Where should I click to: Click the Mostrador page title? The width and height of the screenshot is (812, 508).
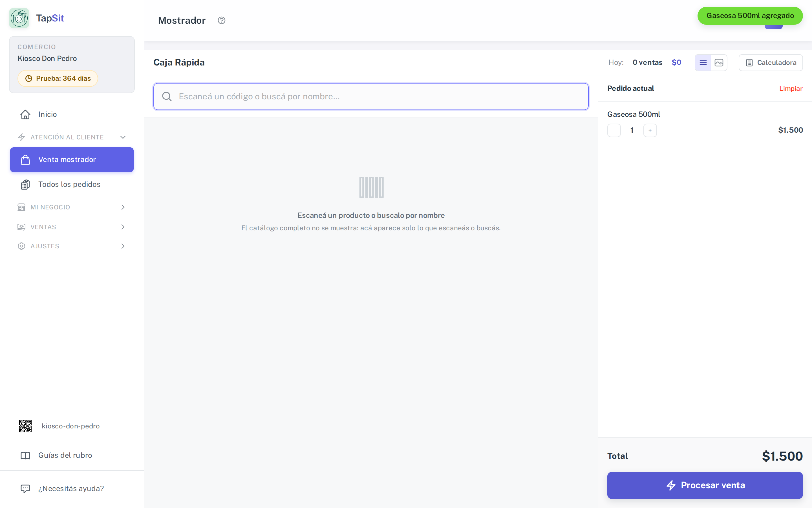[182, 21]
